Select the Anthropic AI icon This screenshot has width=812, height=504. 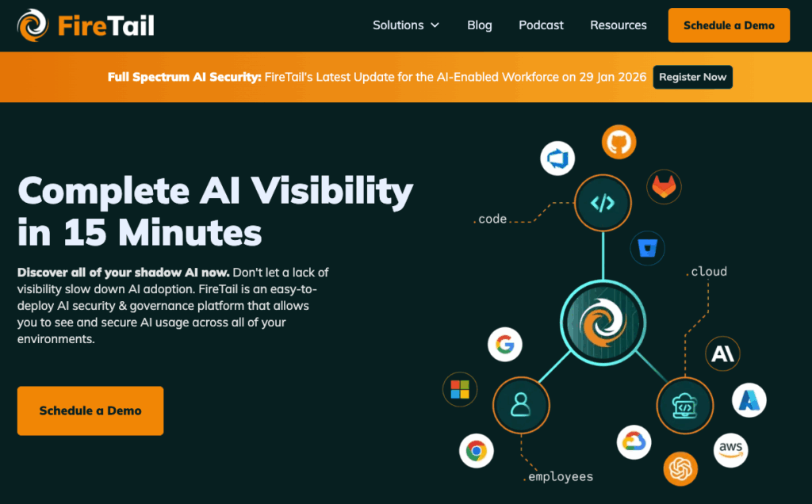pos(722,353)
